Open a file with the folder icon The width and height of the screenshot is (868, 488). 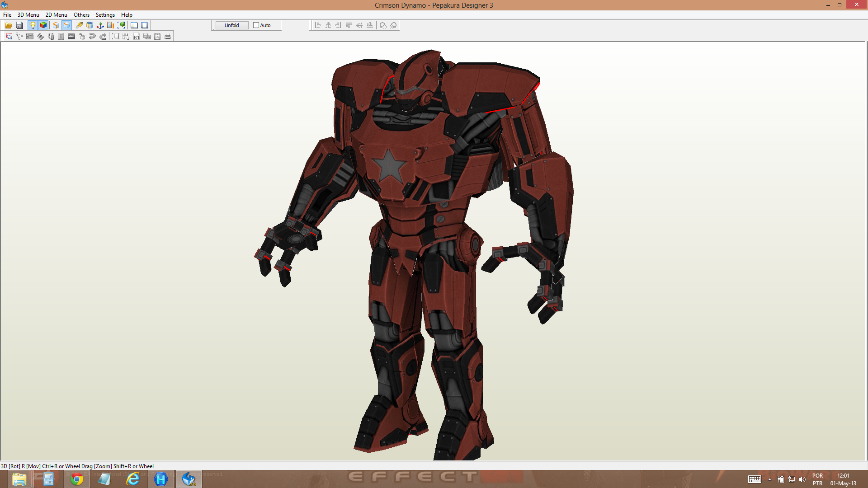click(9, 25)
